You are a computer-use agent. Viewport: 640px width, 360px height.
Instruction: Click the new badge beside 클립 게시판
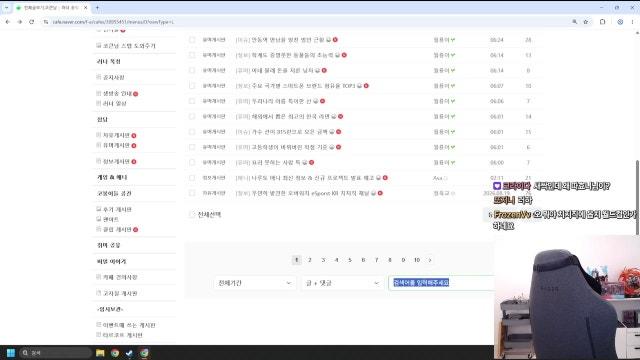coord(136,229)
